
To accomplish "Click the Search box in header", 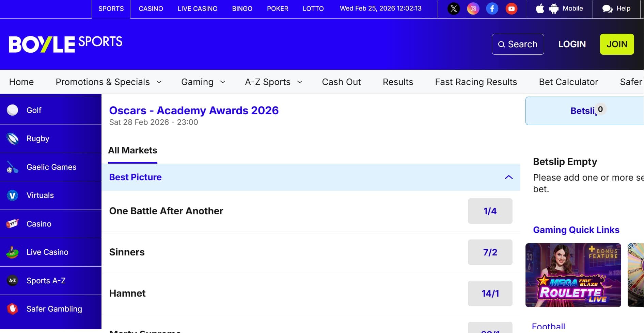I will point(518,44).
